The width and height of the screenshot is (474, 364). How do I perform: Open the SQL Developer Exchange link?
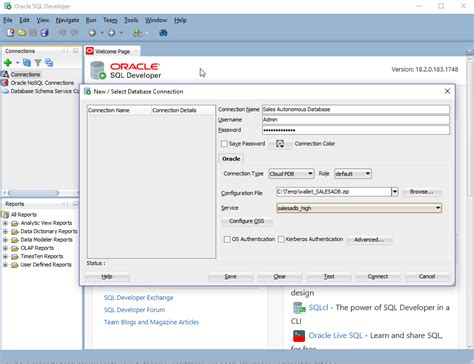pyautogui.click(x=138, y=298)
